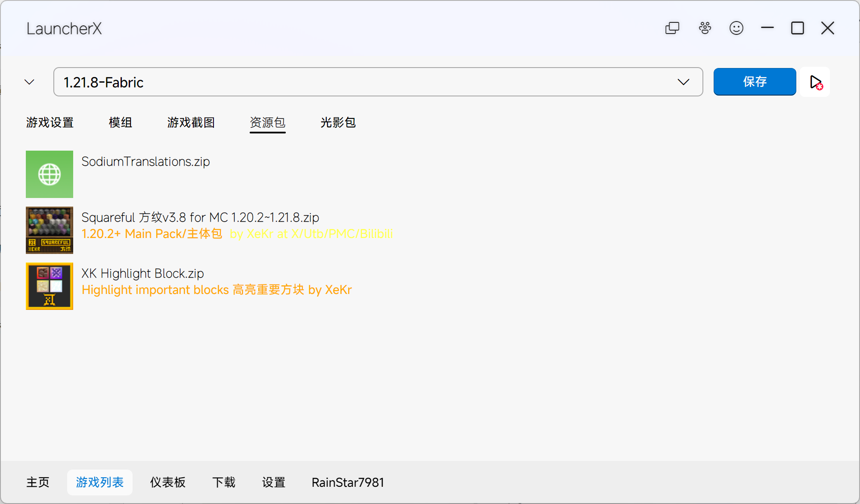Click the launch game icon with red asterisk
This screenshot has width=860, height=504.
[815, 82]
